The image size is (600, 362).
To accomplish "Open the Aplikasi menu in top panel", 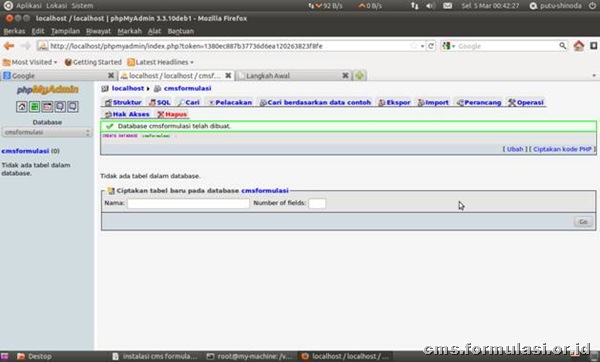I will (28, 6).
